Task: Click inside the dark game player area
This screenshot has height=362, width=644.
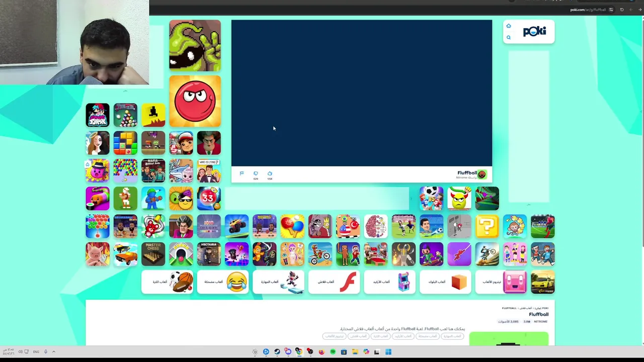Action: click(362, 93)
